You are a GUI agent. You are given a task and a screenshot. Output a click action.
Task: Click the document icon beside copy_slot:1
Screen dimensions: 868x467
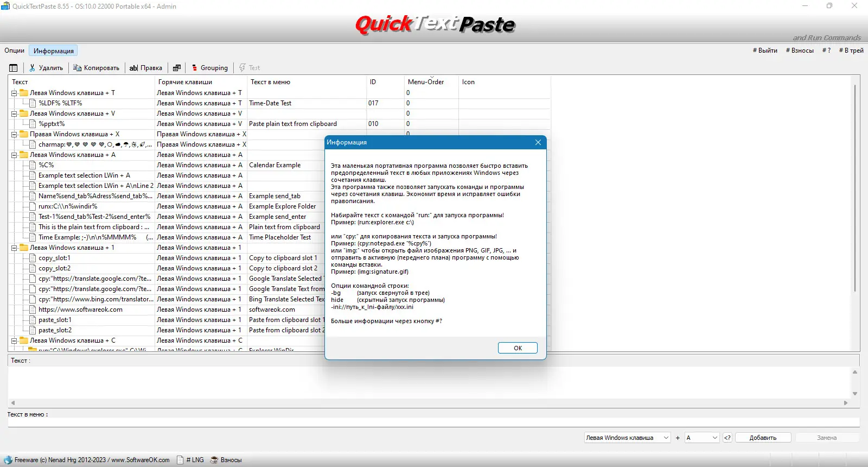pyautogui.click(x=33, y=258)
